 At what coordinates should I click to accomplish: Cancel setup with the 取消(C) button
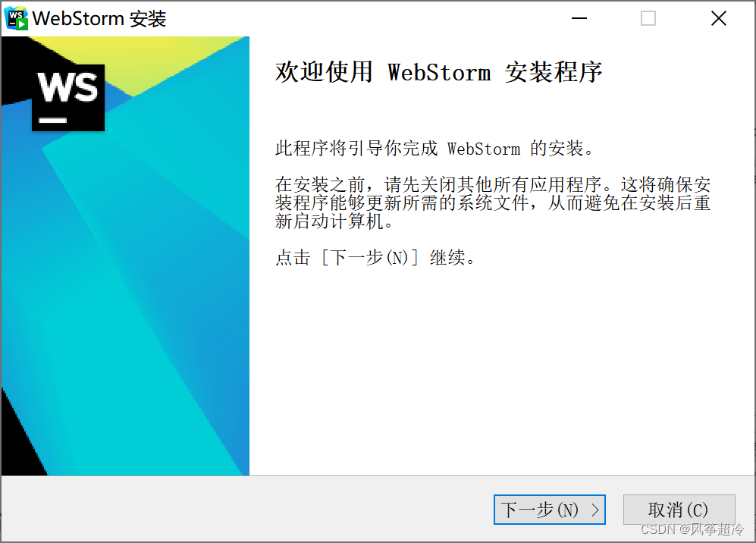click(679, 510)
